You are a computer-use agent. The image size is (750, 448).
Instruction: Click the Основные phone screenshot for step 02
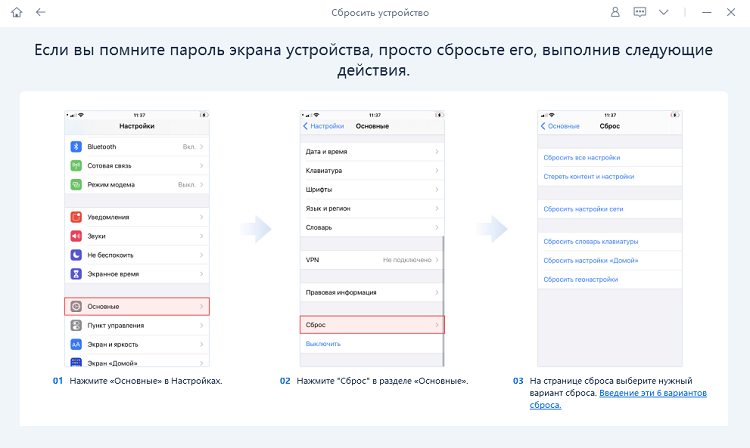click(372, 239)
